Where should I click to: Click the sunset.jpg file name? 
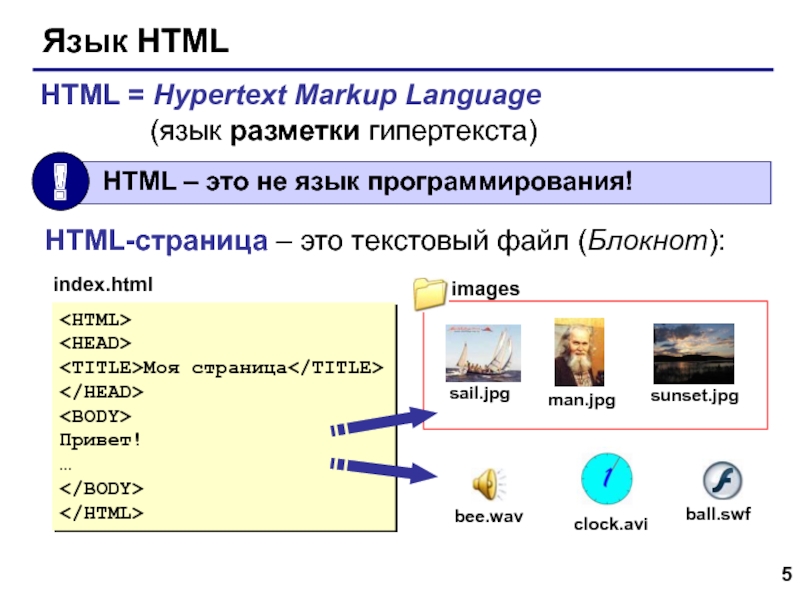point(694,396)
